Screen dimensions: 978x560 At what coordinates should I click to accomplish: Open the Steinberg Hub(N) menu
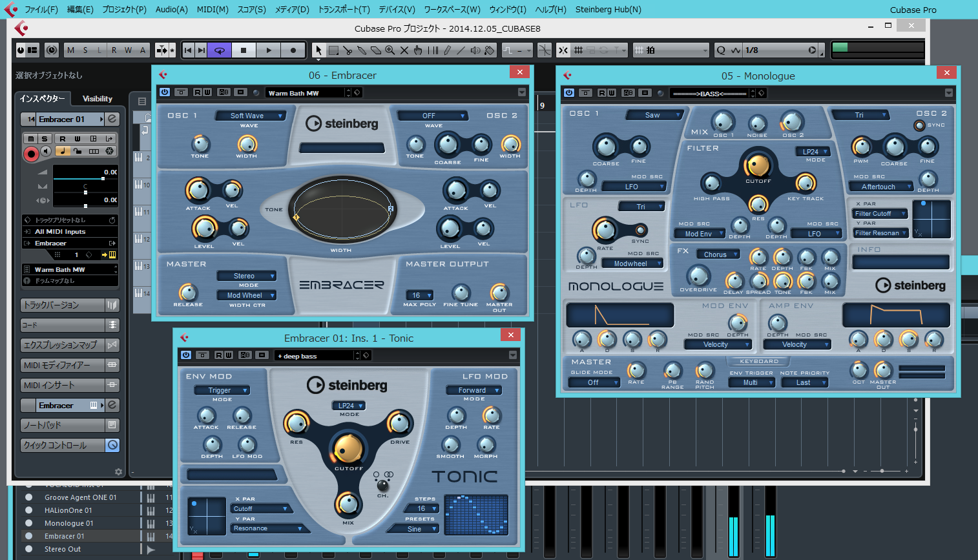609,10
